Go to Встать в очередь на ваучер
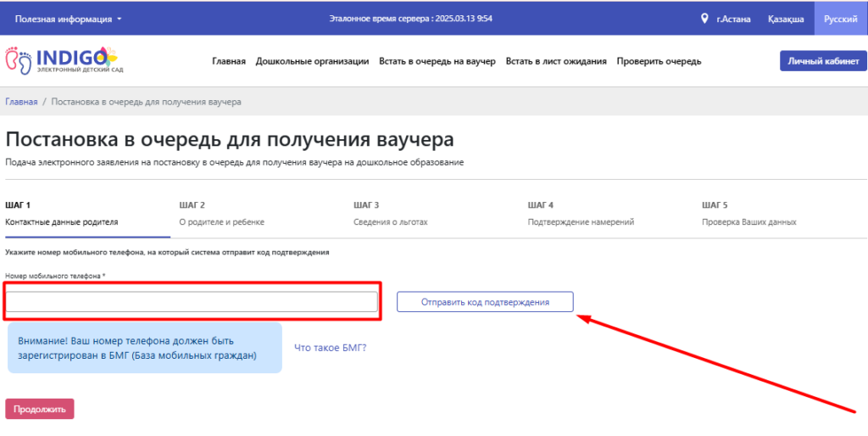The image size is (868, 436). 437,61
